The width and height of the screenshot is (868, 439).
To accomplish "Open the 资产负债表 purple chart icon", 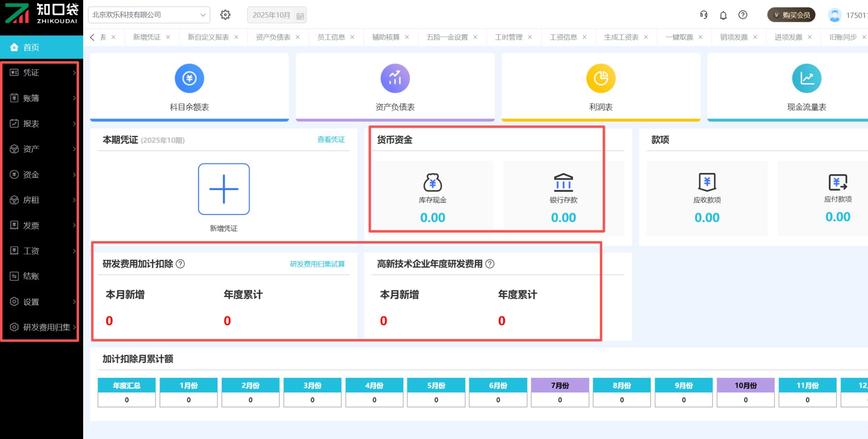I will click(395, 78).
